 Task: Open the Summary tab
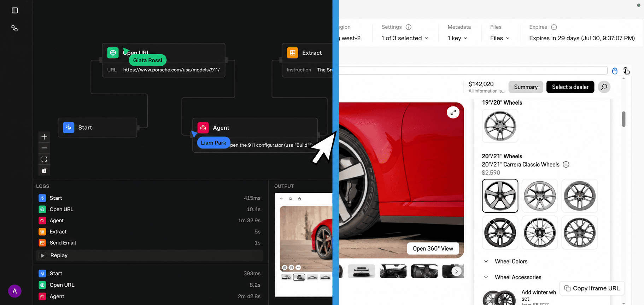pyautogui.click(x=526, y=87)
